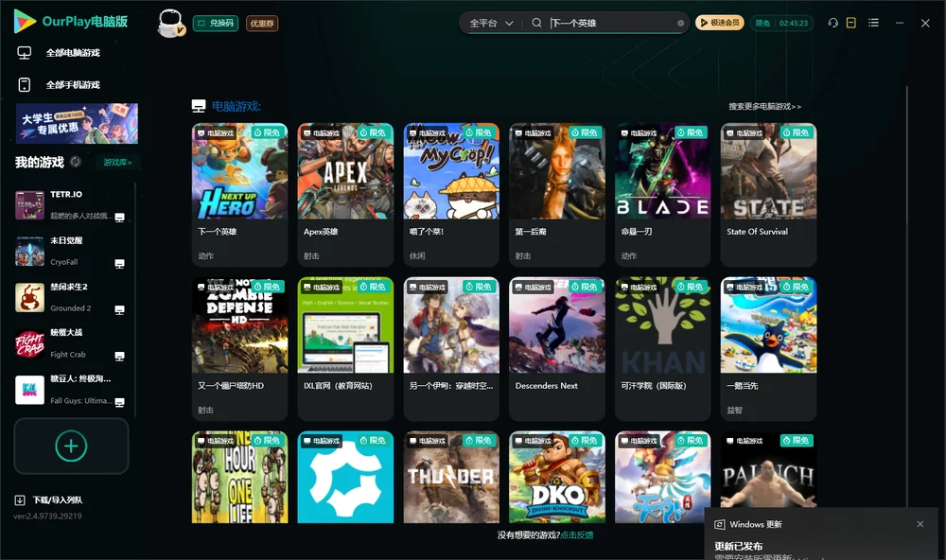Focus the search input field

612,23
